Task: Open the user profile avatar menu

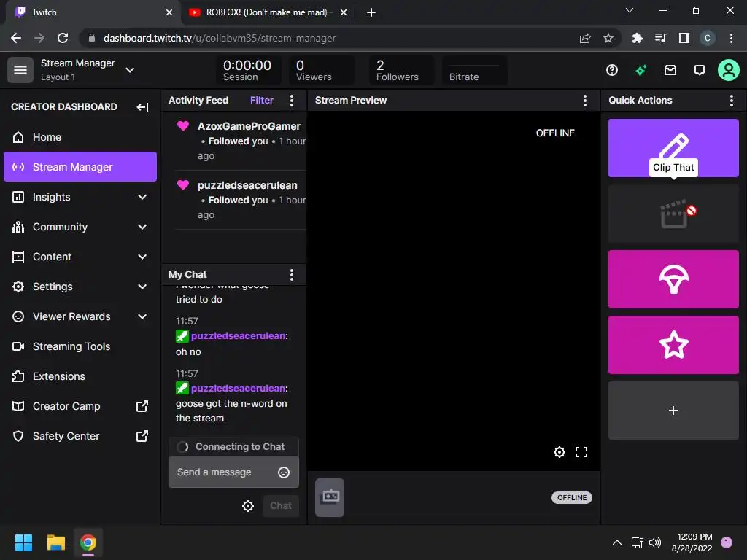Action: point(729,71)
